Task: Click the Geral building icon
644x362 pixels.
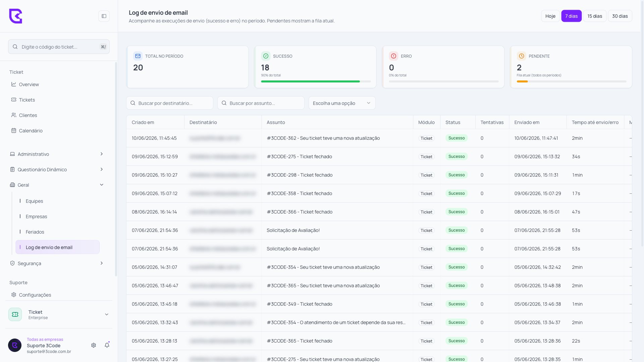Action: 12,185
